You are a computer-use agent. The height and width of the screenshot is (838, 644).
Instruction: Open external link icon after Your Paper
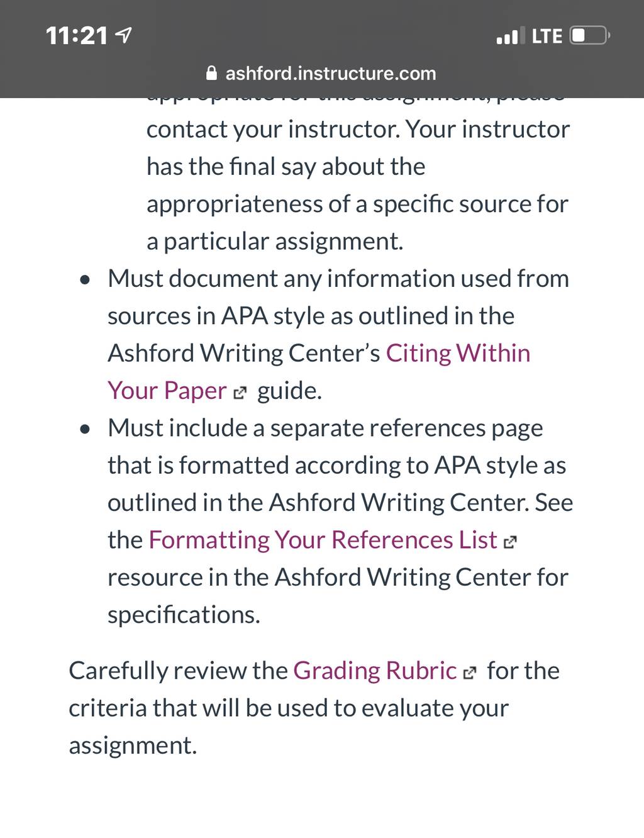tap(240, 394)
